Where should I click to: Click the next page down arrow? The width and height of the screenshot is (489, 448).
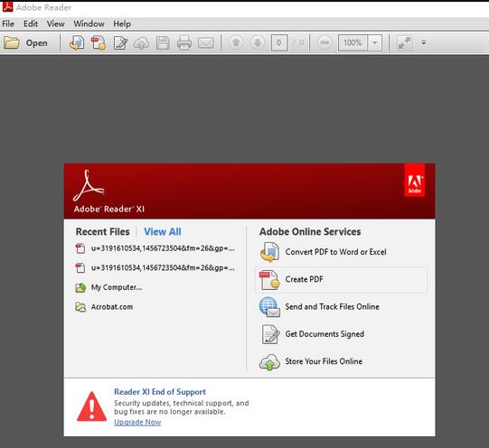[x=258, y=42]
